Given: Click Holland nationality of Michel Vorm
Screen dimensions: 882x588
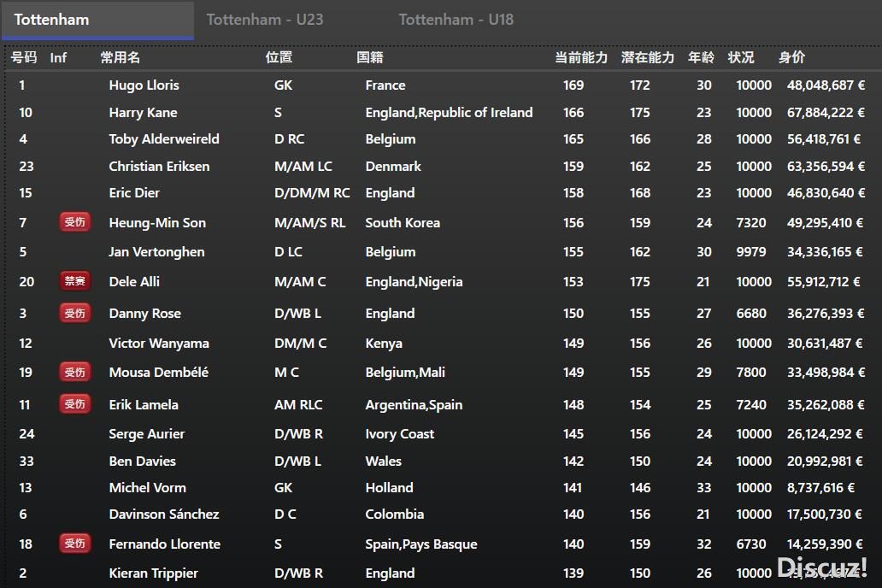Looking at the screenshot, I should pyautogui.click(x=389, y=488).
